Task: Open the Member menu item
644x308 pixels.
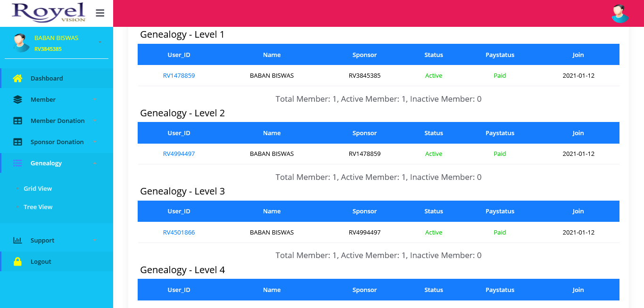Action: [x=57, y=99]
